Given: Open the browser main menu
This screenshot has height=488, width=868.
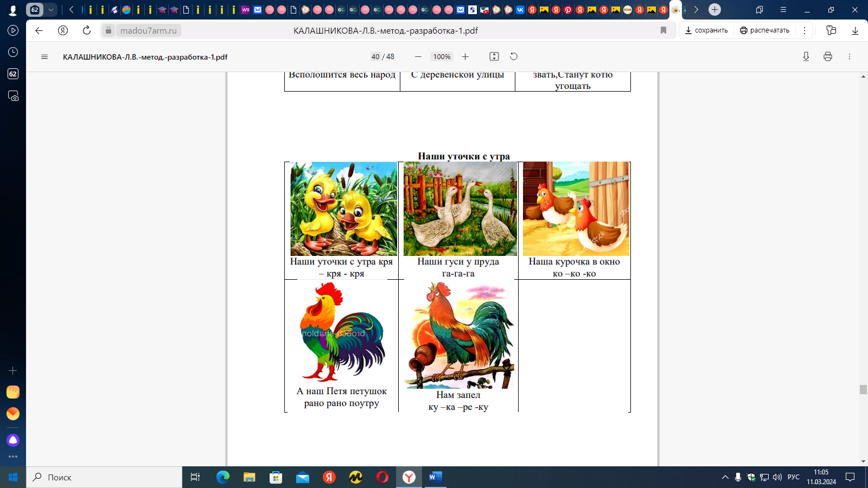Looking at the screenshot, I should click(x=783, y=10).
